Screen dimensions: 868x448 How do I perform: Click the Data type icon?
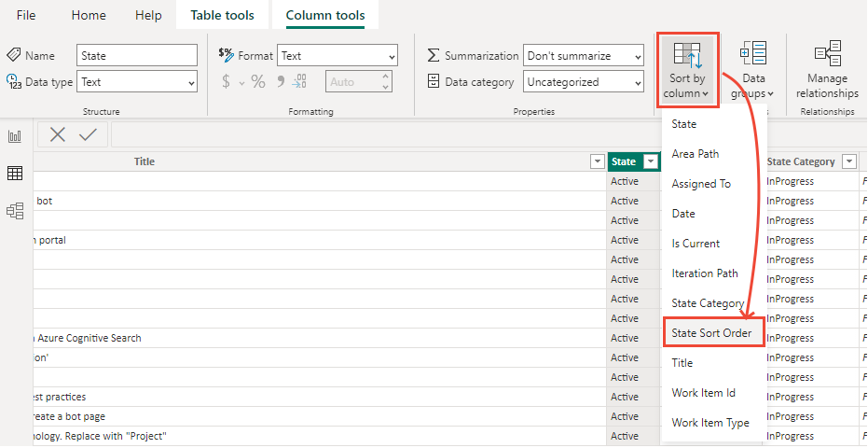click(13, 81)
